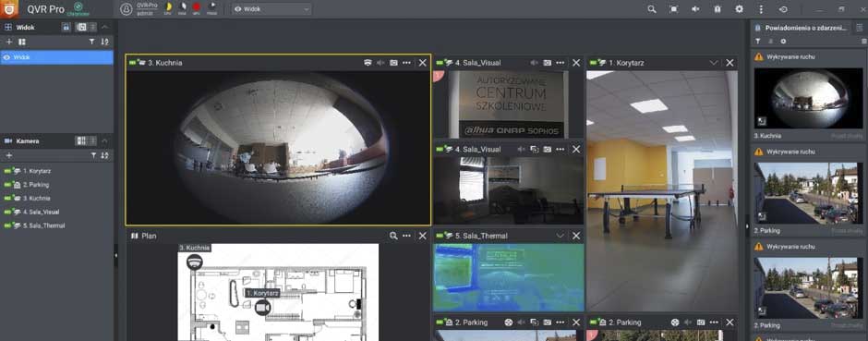Zoom the Plan map with magnifier icon
The width and height of the screenshot is (868, 341).
(x=393, y=236)
